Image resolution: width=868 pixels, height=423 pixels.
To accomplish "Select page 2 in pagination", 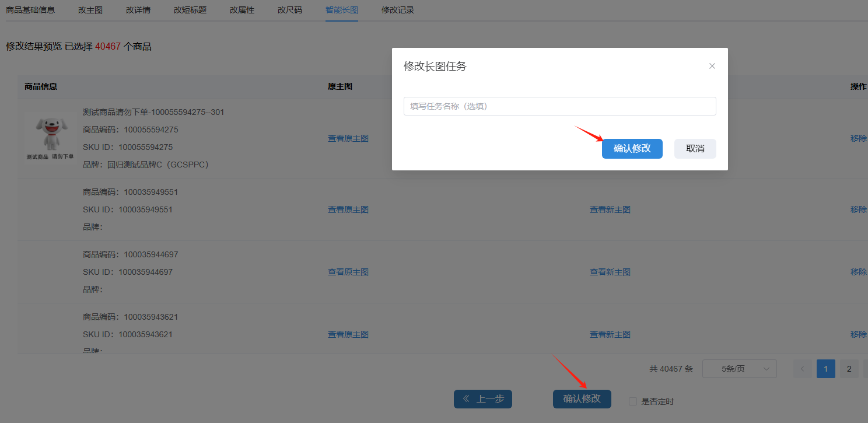I will pyautogui.click(x=849, y=369).
